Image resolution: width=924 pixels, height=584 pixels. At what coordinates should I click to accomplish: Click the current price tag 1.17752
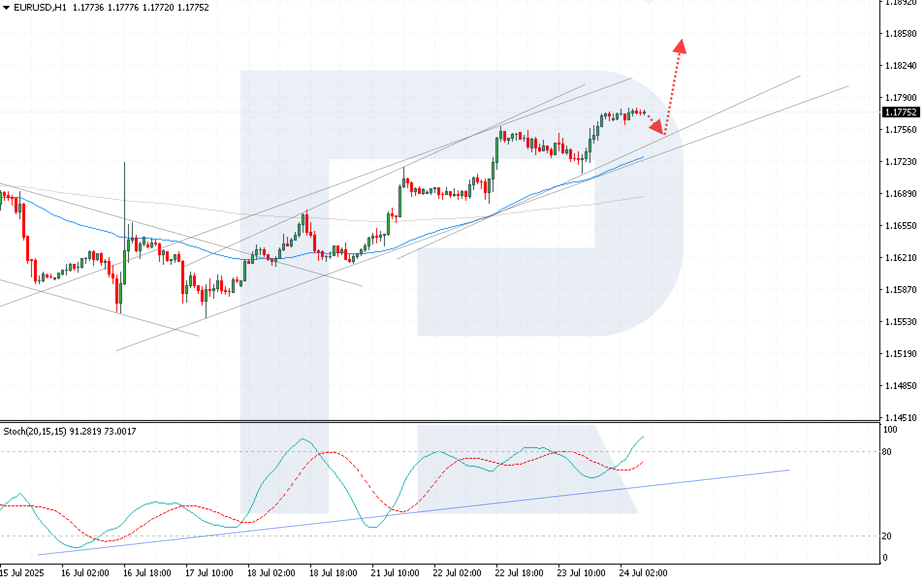pyautogui.click(x=900, y=112)
